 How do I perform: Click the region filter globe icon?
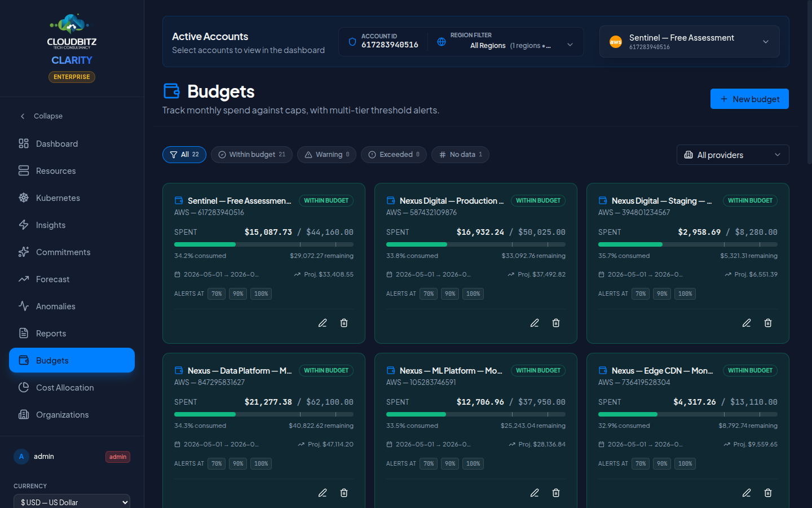click(442, 42)
